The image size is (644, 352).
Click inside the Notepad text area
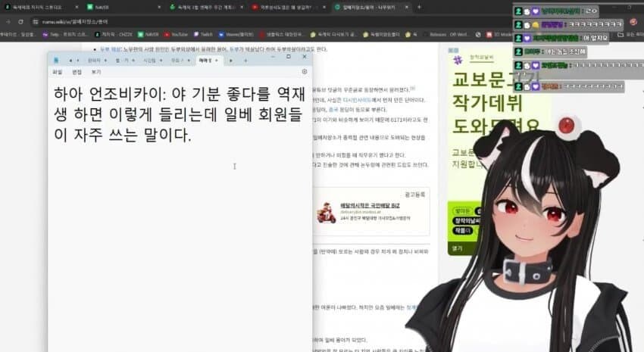(180, 213)
